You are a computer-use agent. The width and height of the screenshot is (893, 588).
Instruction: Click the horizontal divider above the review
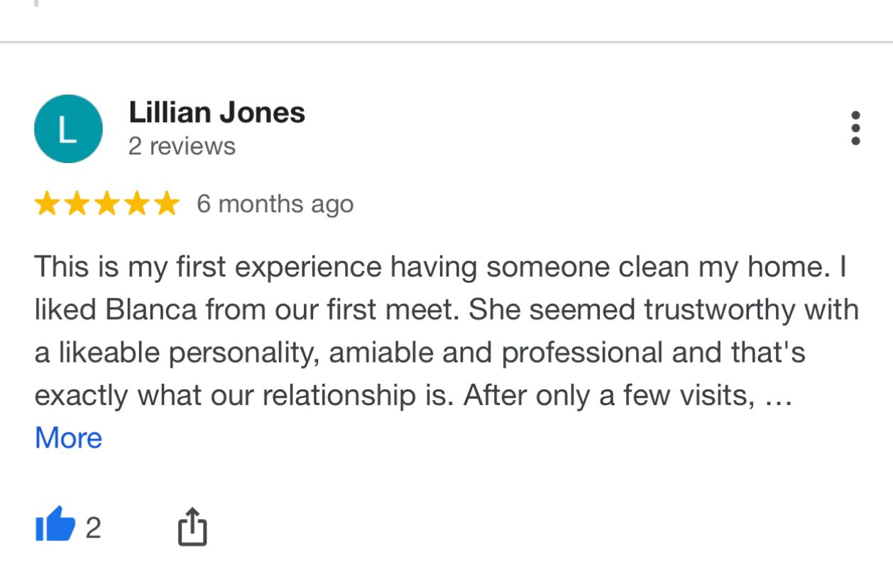(x=446, y=43)
